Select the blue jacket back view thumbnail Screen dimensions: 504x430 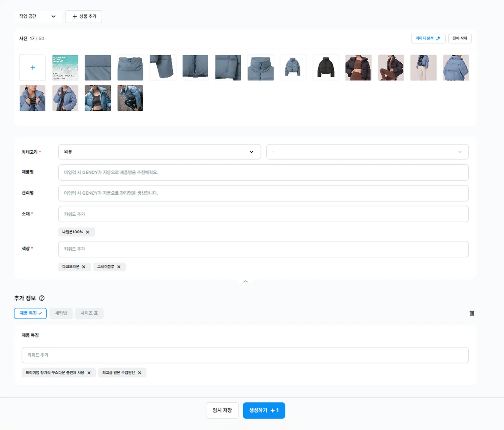[456, 68]
